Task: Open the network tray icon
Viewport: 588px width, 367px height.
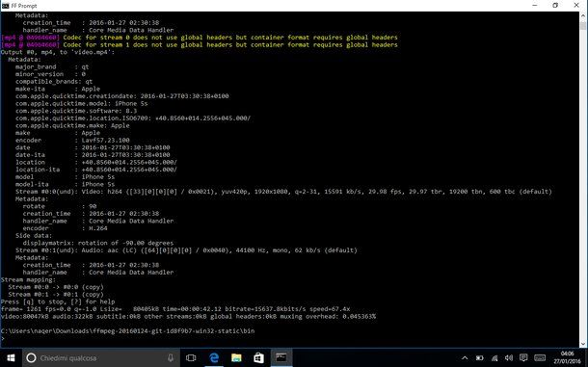Action: click(494, 358)
